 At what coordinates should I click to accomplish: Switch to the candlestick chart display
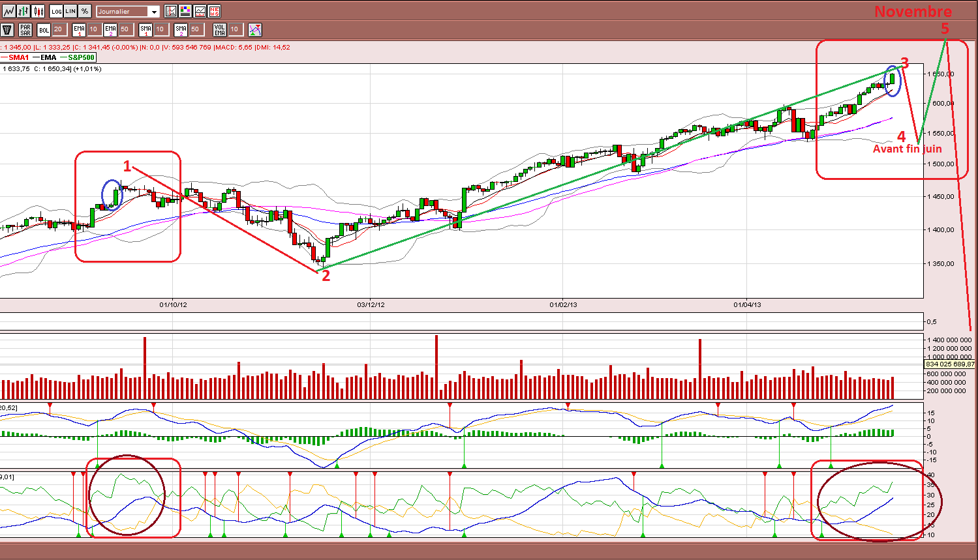[38, 11]
